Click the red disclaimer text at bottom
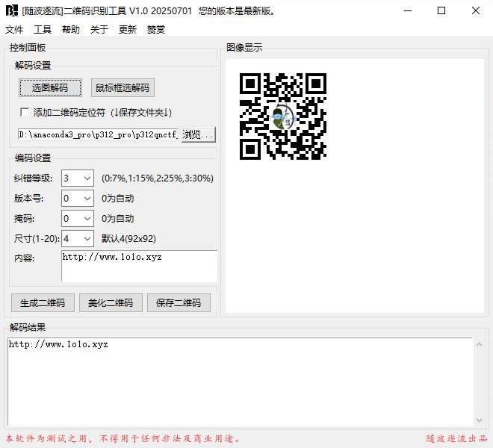This screenshot has width=493, height=448. coord(123,438)
